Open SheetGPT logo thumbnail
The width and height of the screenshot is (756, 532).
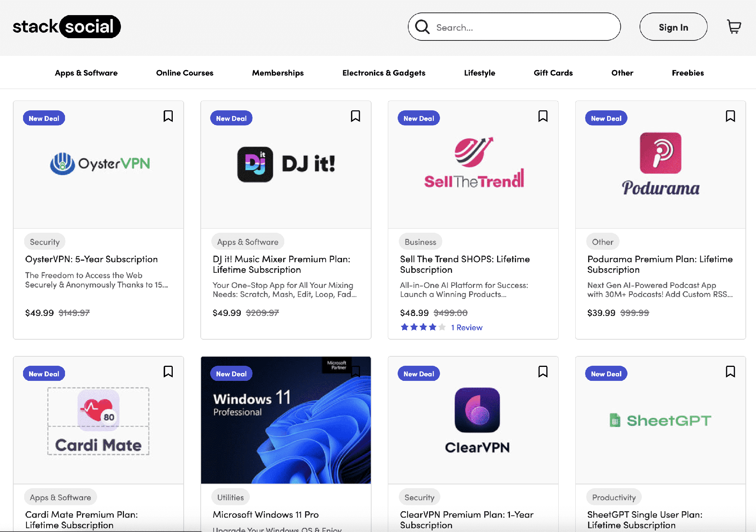click(660, 420)
